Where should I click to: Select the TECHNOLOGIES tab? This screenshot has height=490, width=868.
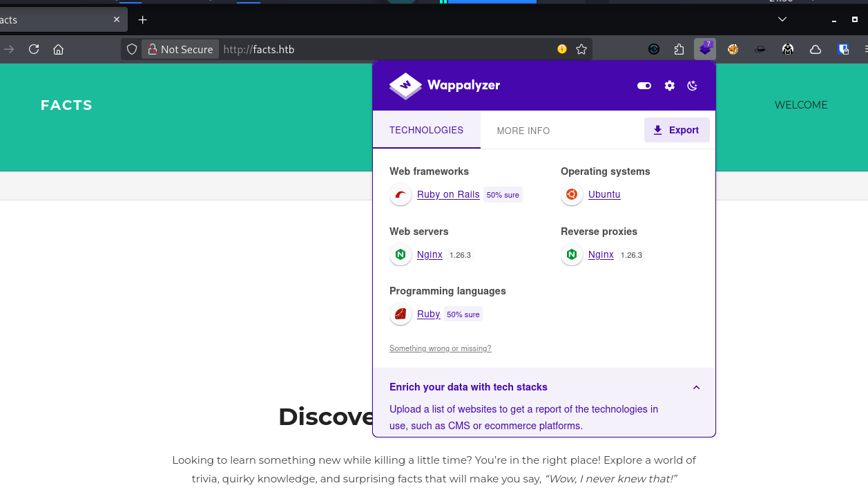pyautogui.click(x=426, y=130)
